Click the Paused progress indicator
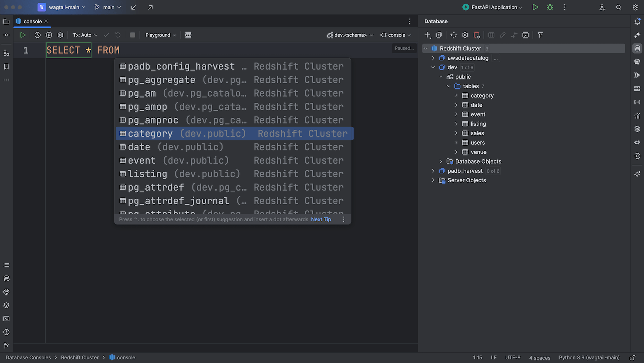Viewport: 644px width, 363px height. 404,48
